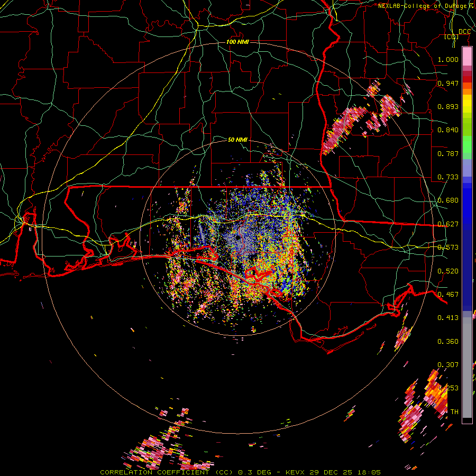Pick the pink segment of the color bar
The height and width of the screenshot is (476, 476).
(467, 57)
